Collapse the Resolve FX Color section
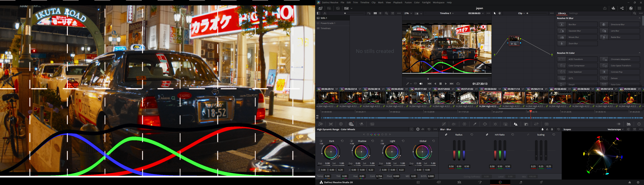644x185 pixels. (x=640, y=53)
